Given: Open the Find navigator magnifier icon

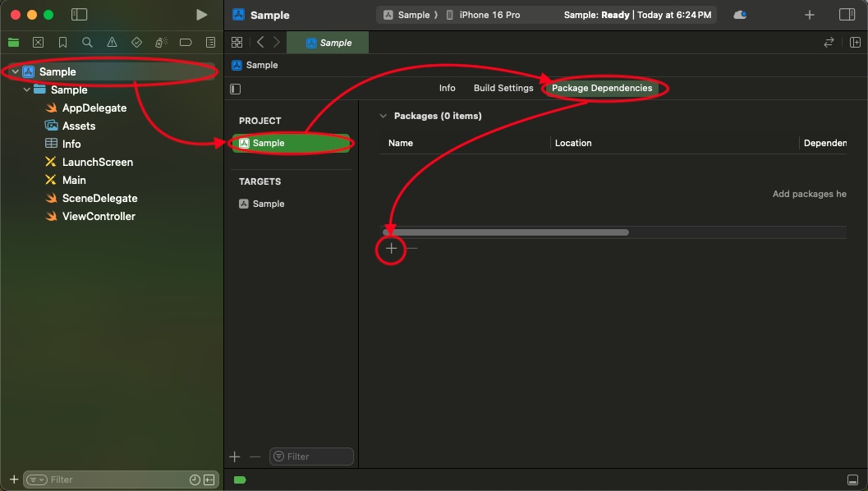Looking at the screenshot, I should [x=87, y=43].
